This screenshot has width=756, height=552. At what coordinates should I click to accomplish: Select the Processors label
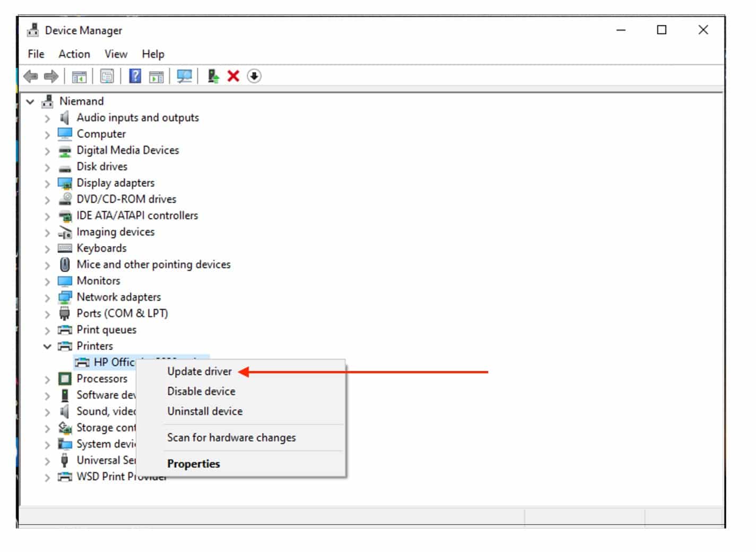tap(102, 378)
